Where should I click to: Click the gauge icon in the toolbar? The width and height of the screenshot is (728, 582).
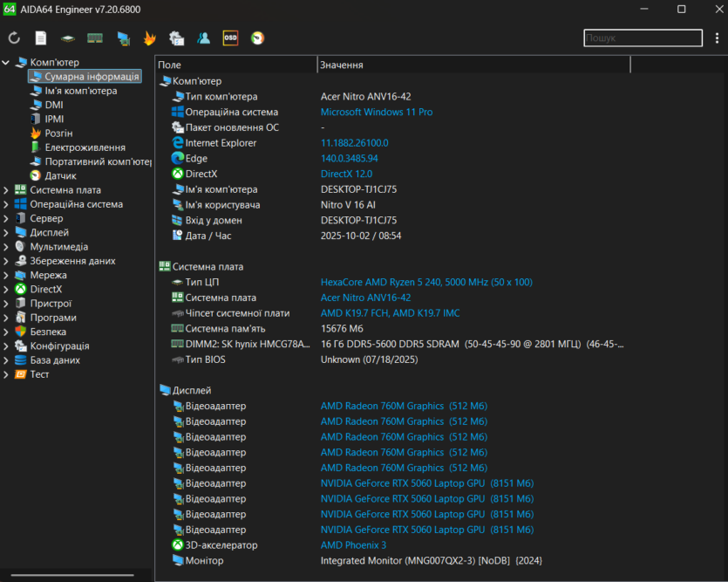(257, 38)
